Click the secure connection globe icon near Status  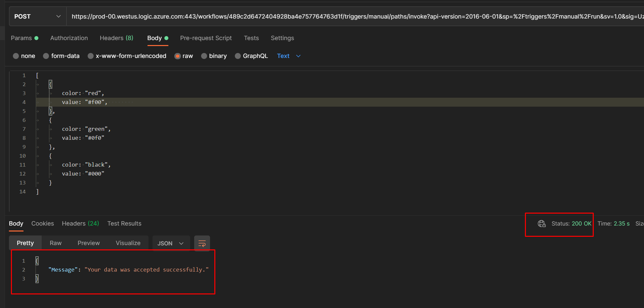(541, 224)
